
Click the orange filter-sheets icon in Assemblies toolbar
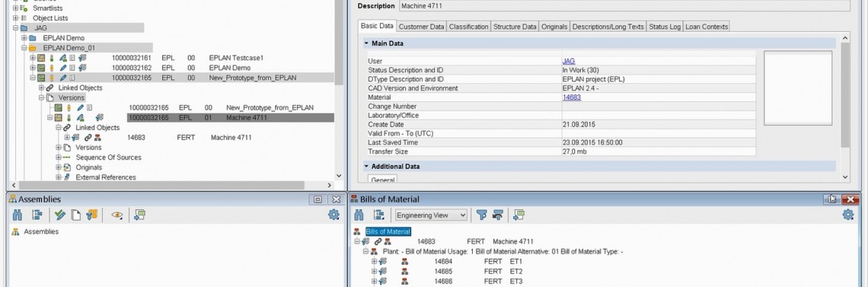(x=92, y=215)
